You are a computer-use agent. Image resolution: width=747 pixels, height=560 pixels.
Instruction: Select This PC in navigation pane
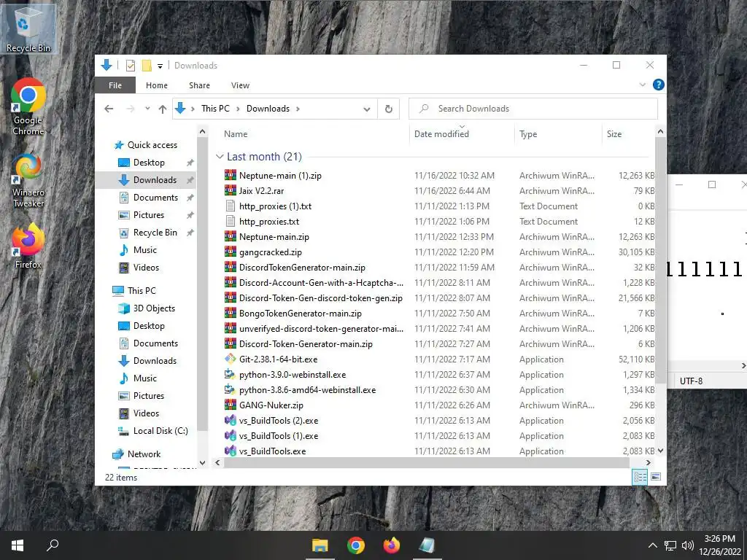tap(142, 290)
